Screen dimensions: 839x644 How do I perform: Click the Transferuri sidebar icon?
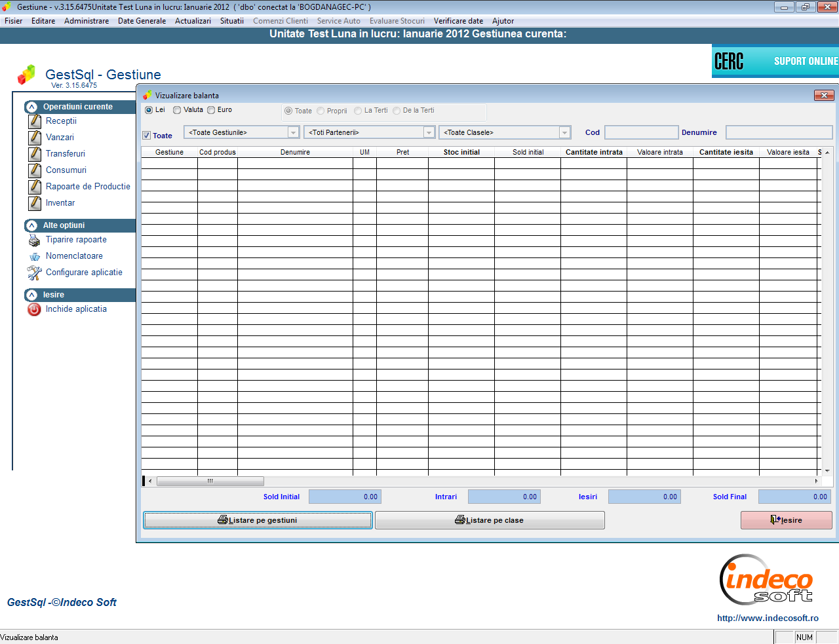(35, 154)
